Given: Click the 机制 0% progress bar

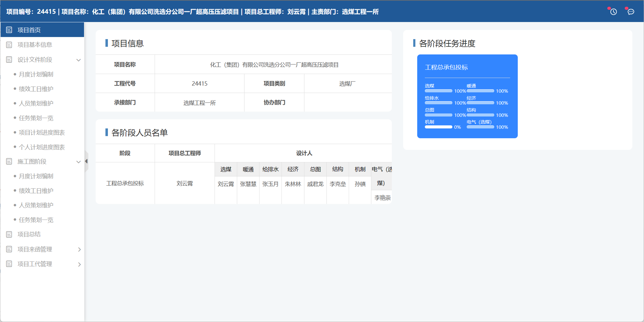Looking at the screenshot, I should tap(439, 127).
